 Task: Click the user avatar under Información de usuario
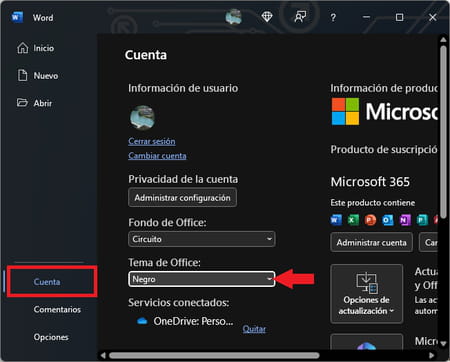142,117
